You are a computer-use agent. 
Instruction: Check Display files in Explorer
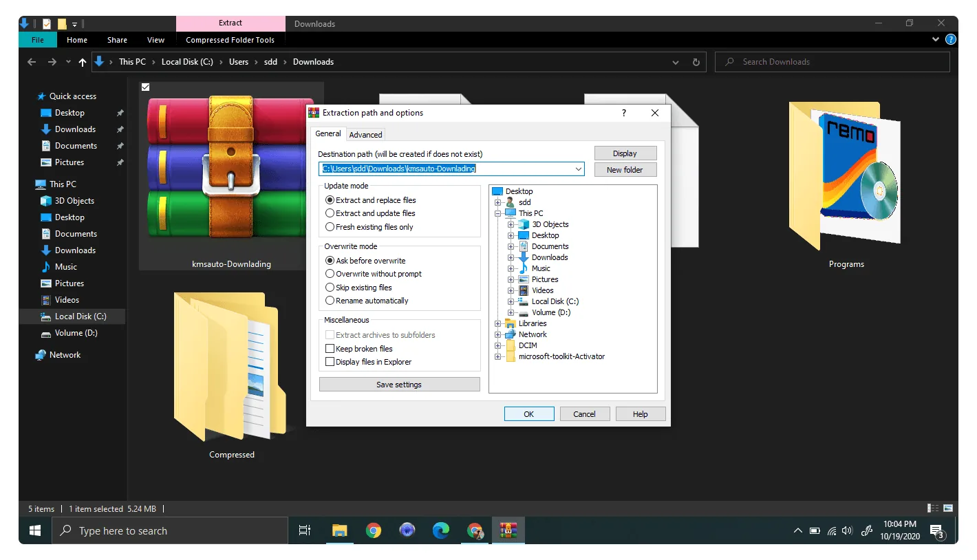point(369,362)
